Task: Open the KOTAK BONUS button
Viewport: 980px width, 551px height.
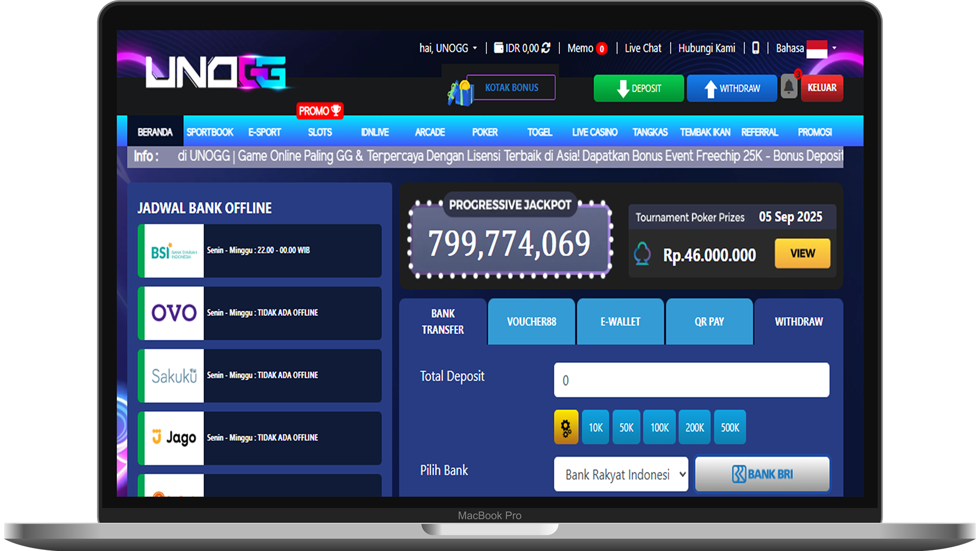Action: [x=511, y=87]
